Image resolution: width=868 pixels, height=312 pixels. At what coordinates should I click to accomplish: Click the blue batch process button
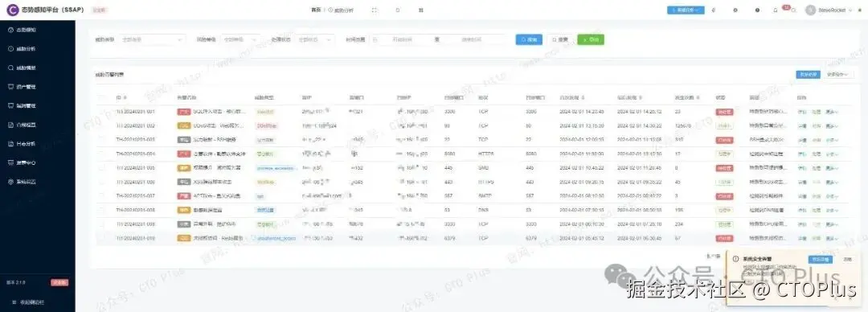point(809,74)
